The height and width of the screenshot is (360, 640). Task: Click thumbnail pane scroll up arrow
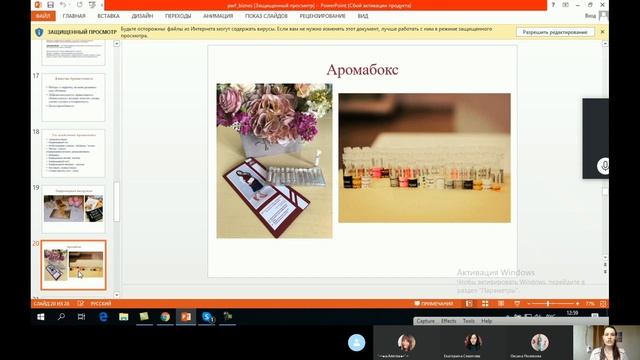(x=116, y=44)
